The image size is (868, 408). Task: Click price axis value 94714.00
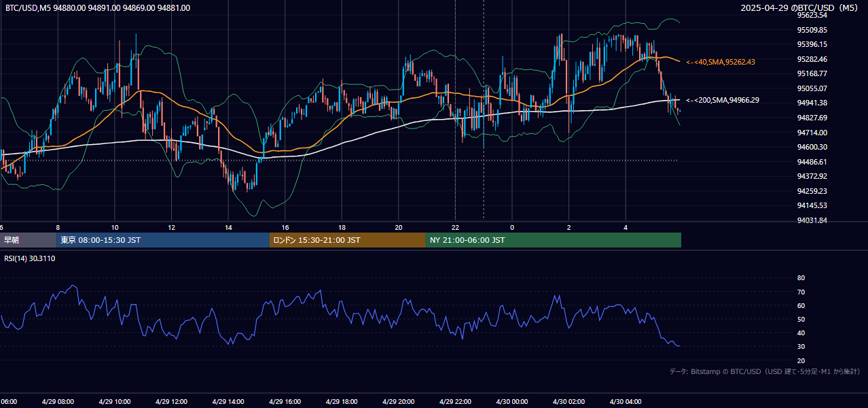point(812,132)
